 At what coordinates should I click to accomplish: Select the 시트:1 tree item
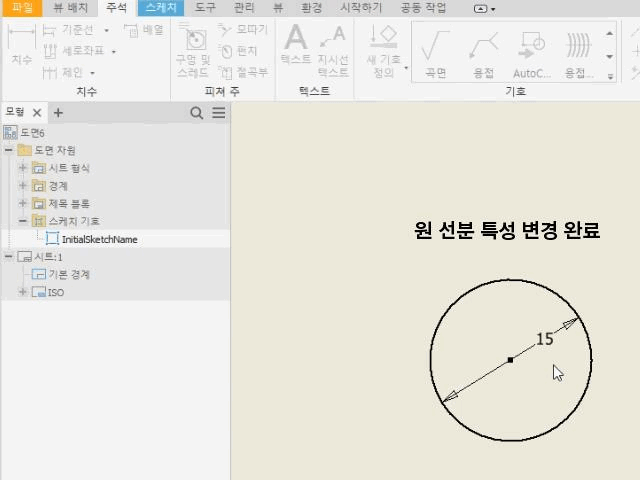pyautogui.click(x=40, y=257)
